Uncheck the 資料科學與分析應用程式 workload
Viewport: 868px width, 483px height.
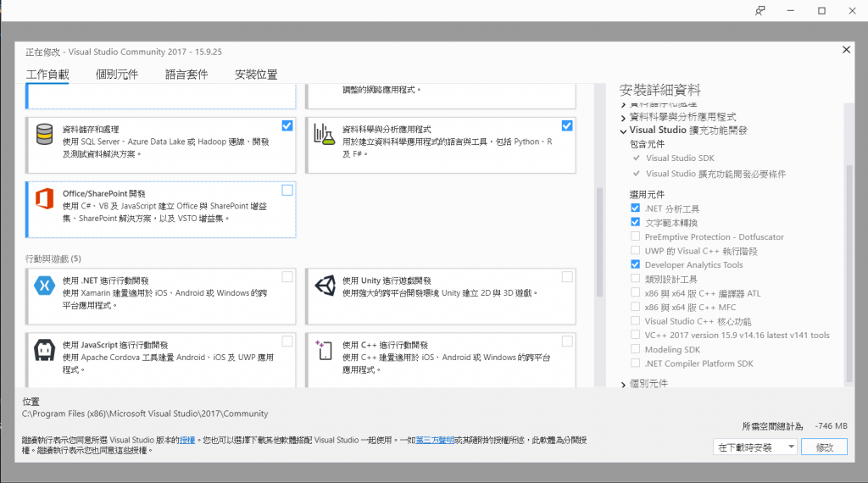(x=567, y=125)
